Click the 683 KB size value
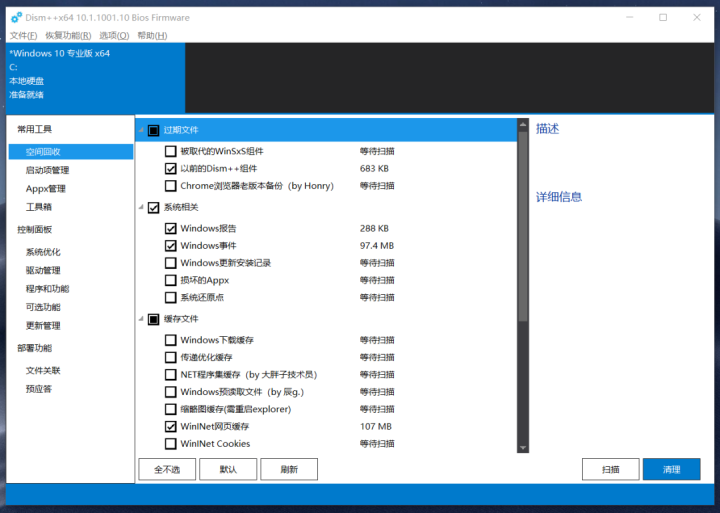 374,169
